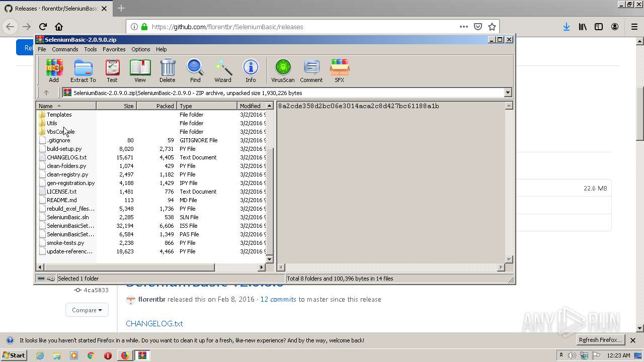The width and height of the screenshot is (644, 362).
Task: Open the Comment tool
Action: click(x=311, y=70)
